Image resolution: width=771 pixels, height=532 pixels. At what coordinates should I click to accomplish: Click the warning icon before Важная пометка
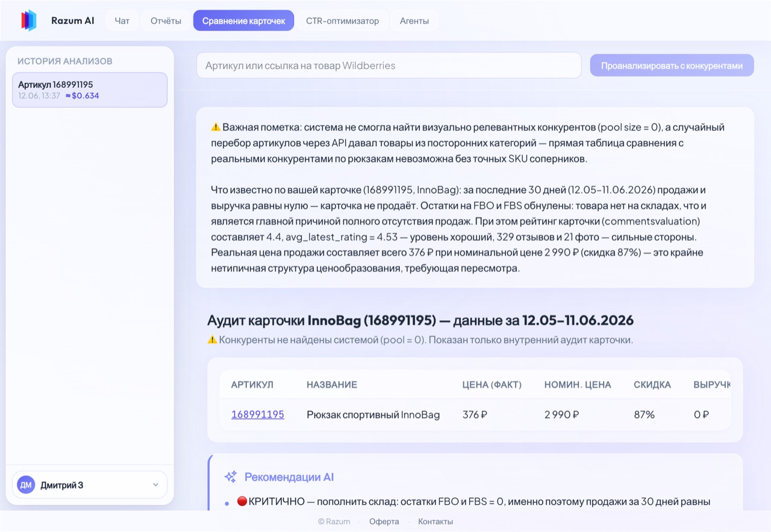point(216,127)
